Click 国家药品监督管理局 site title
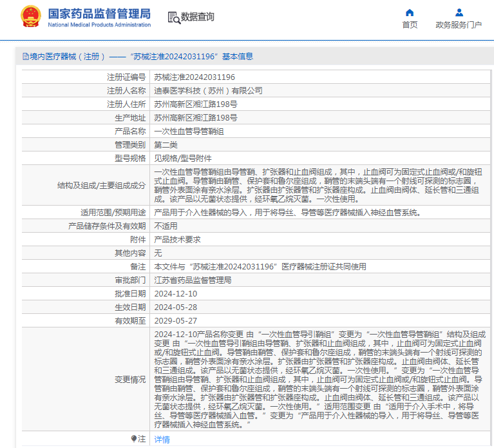494x448 pixels. (99, 14)
